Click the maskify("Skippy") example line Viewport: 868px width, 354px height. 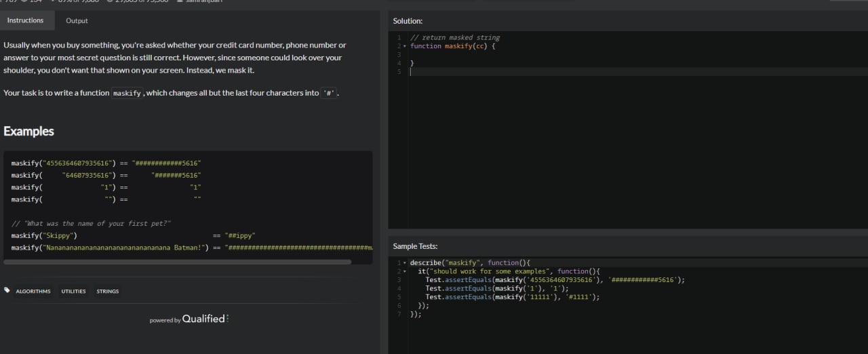[134, 235]
